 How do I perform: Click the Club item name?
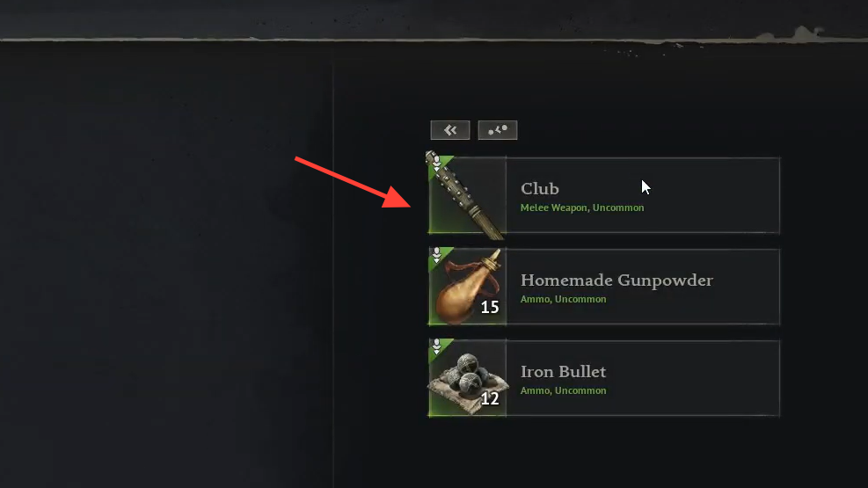540,189
